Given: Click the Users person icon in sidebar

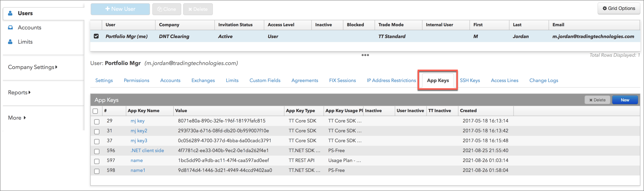Looking at the screenshot, I should [10, 13].
